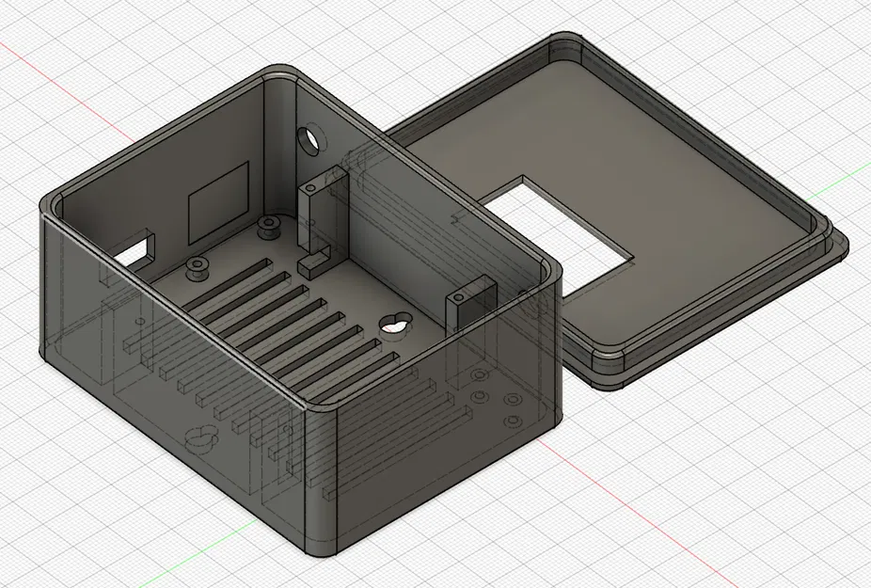Select the round hole in the box's back wall
871x588 pixels.
(309, 138)
